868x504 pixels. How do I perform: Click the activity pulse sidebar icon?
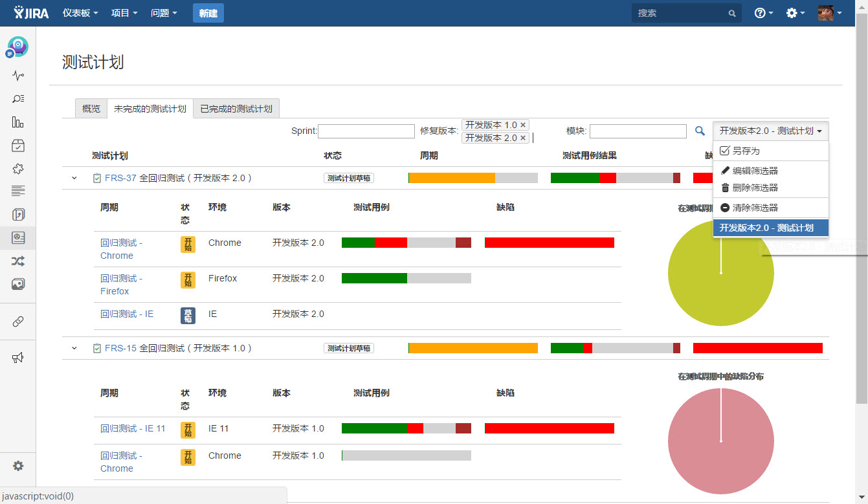click(18, 76)
